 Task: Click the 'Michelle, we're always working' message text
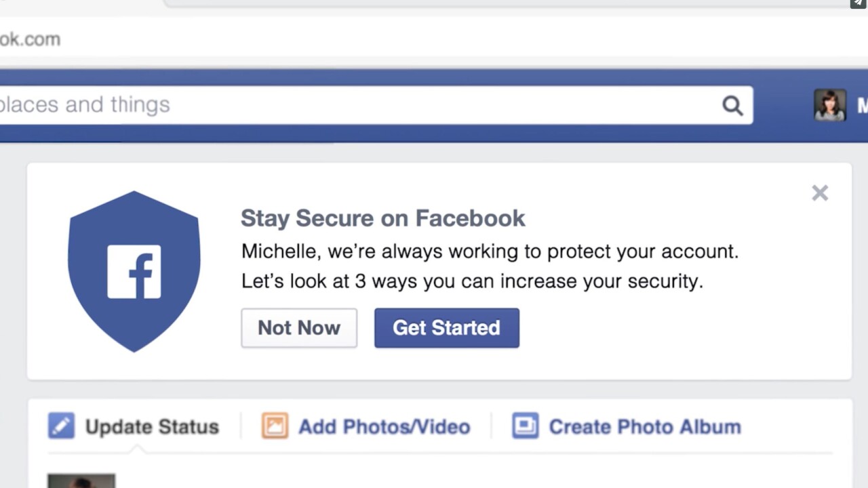[x=490, y=251]
